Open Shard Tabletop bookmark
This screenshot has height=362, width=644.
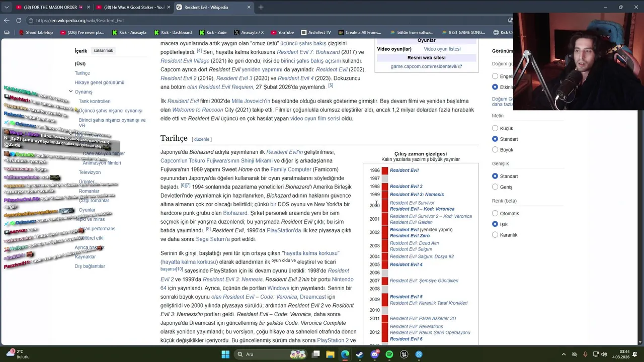tap(36, 32)
